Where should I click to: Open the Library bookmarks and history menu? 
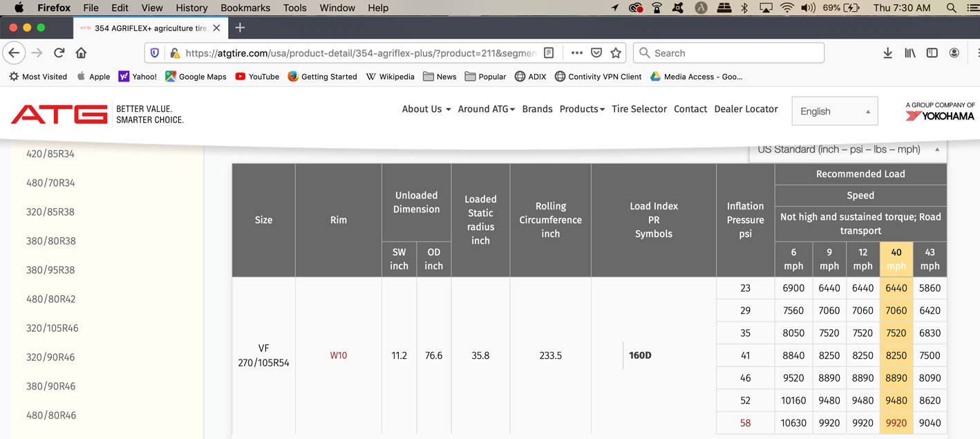tap(910, 53)
